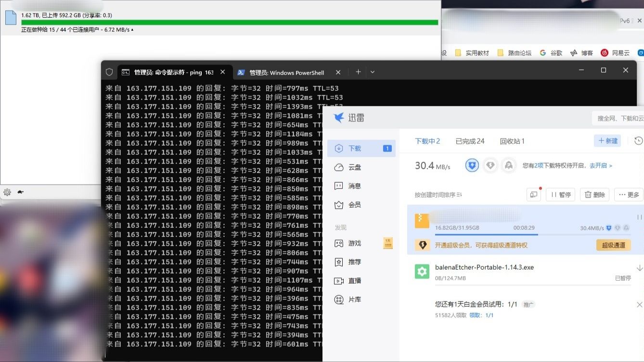This screenshot has height=362, width=644.
Task: Toggle turtle speed-limit mode
Action: pyautogui.click(x=20, y=192)
